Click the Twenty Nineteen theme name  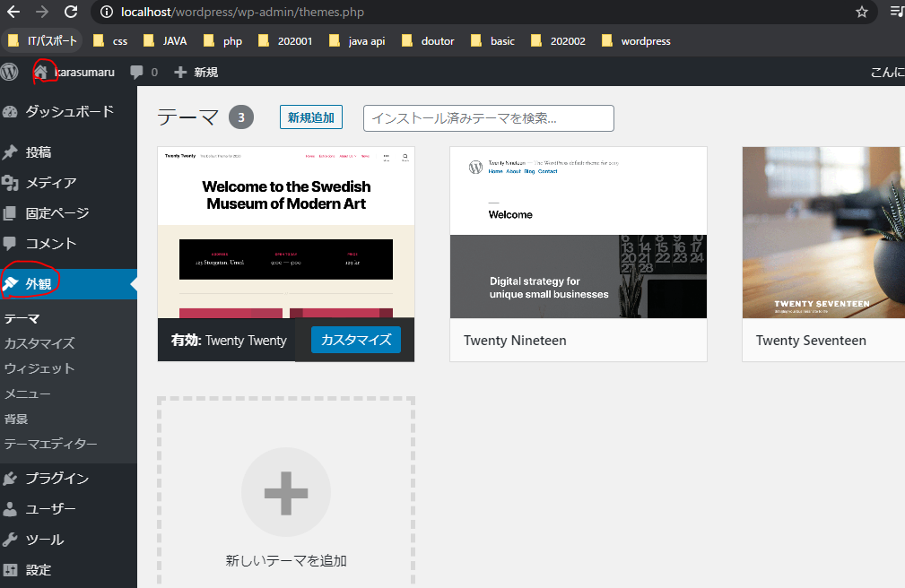click(x=515, y=341)
